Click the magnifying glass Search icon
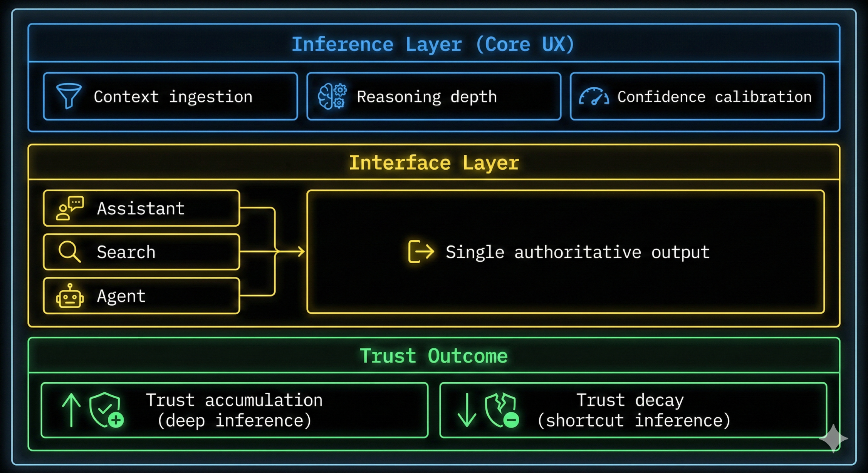The height and width of the screenshot is (473, 868). (x=69, y=252)
